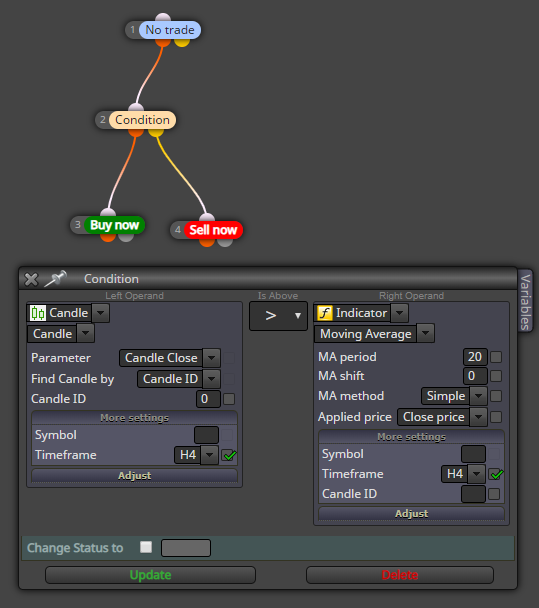Close the Condition panel with the X icon
This screenshot has height=608, width=539.
31,279
